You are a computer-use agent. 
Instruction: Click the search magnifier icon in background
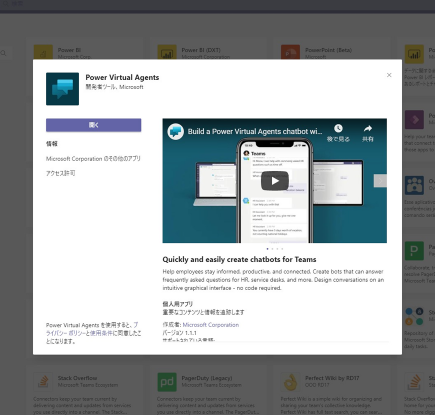[x=3, y=53]
